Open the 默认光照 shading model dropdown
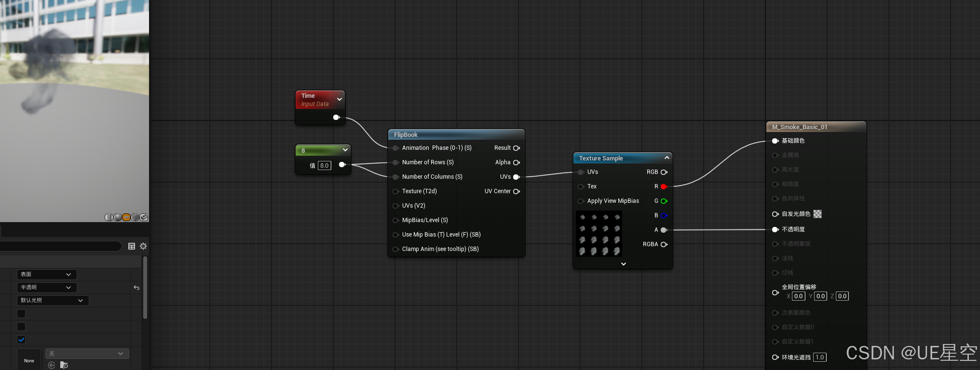Viewport: 980px width, 370px height. [x=53, y=301]
